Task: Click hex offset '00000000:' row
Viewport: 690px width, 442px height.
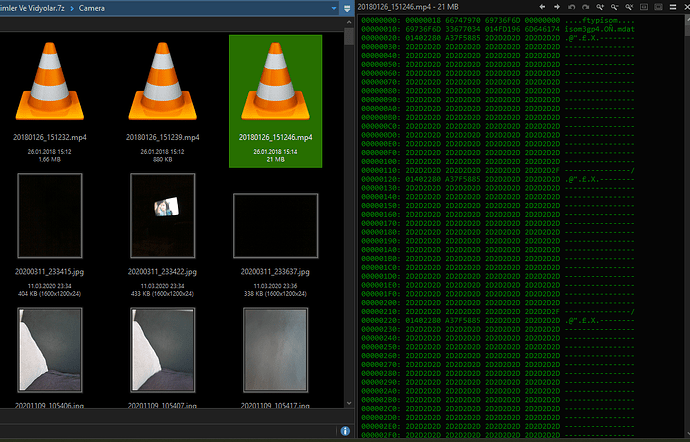Action: tap(381, 20)
